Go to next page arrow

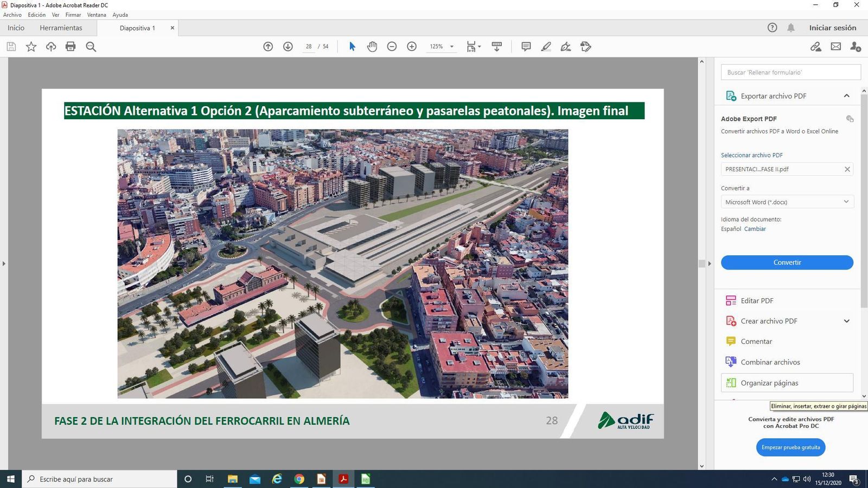coord(288,47)
